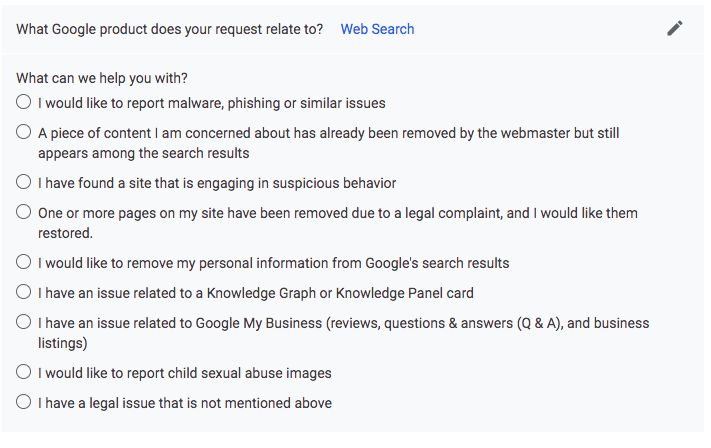Click the 'What Google product' question text
This screenshot has height=448, width=711.
[x=169, y=29]
